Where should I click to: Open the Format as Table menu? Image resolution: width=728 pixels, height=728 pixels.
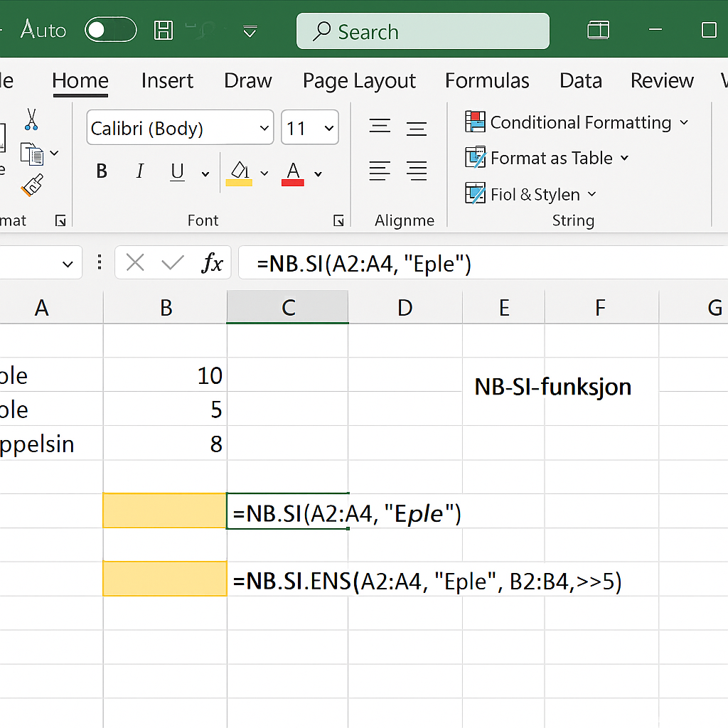(547, 158)
